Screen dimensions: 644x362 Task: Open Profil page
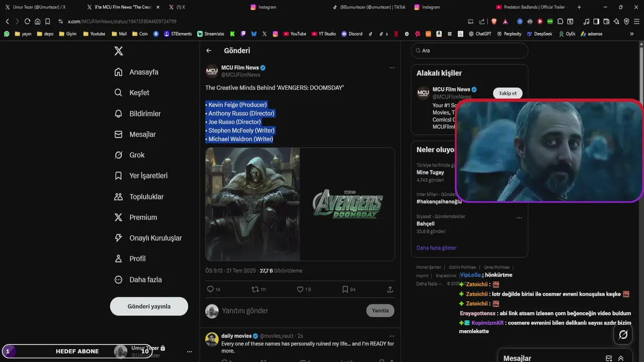(130, 258)
